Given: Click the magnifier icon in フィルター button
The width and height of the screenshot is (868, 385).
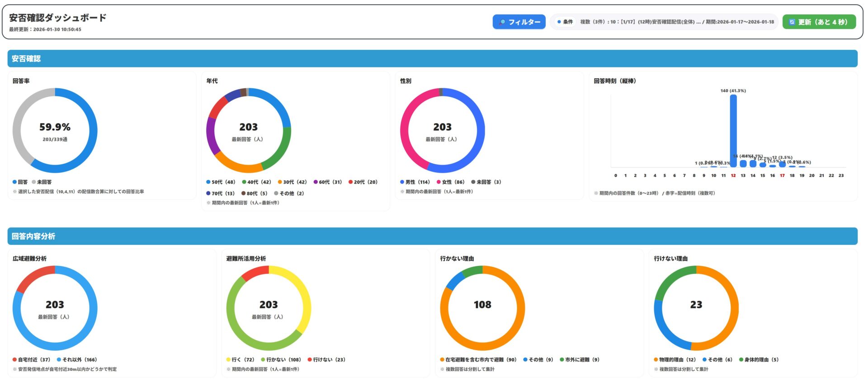Looking at the screenshot, I should click(502, 22).
